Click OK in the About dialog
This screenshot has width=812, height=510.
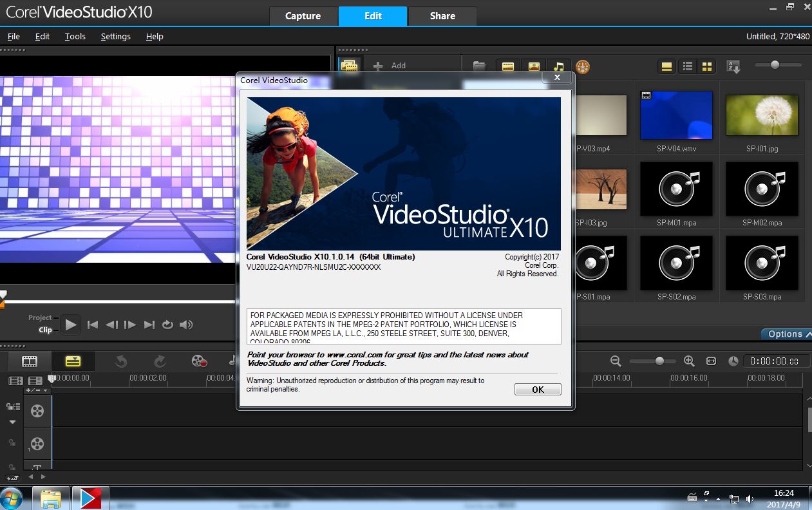538,389
